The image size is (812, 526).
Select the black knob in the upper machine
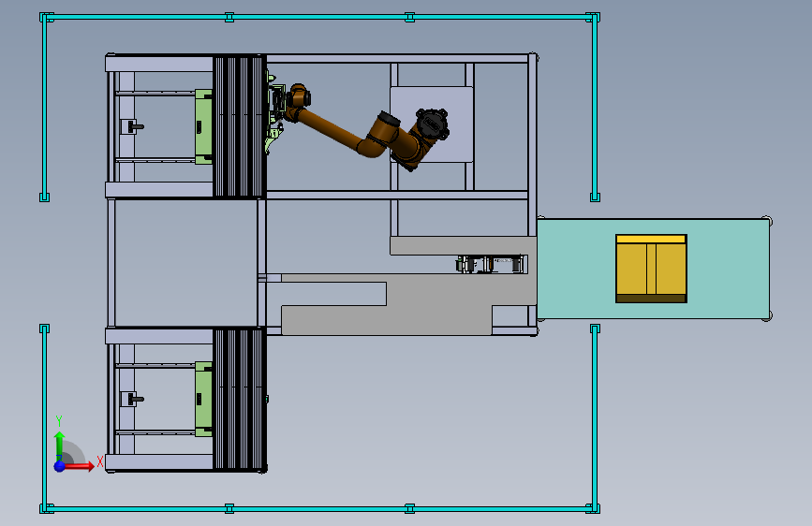coord(136,126)
